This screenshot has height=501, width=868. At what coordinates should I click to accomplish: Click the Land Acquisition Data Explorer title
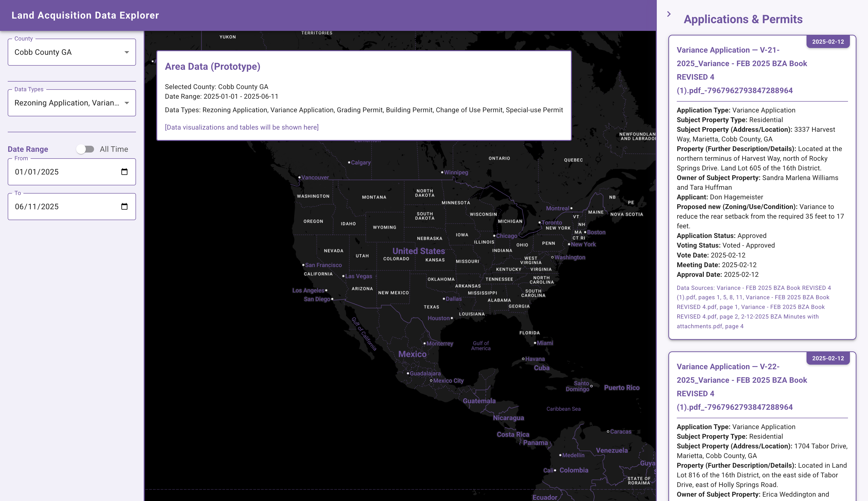coord(85,15)
